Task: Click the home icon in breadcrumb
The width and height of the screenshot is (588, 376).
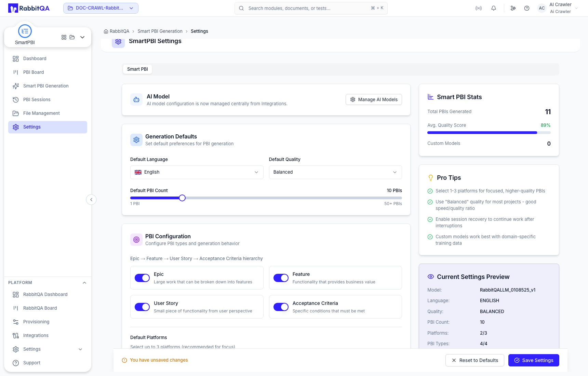Action: pos(106,31)
